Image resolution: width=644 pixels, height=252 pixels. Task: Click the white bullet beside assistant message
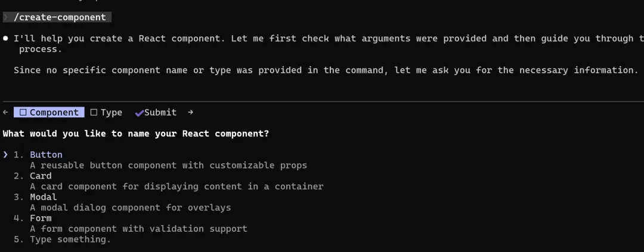[x=5, y=38]
